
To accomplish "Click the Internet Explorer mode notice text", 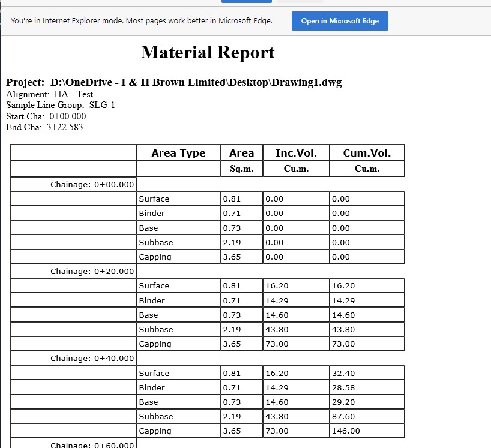I will tap(142, 21).
